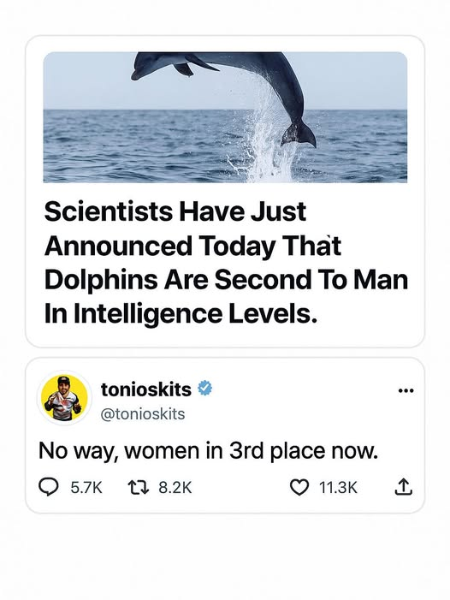450x600 pixels.
Task: Click the 8.2K reposts count
Action: point(175,488)
